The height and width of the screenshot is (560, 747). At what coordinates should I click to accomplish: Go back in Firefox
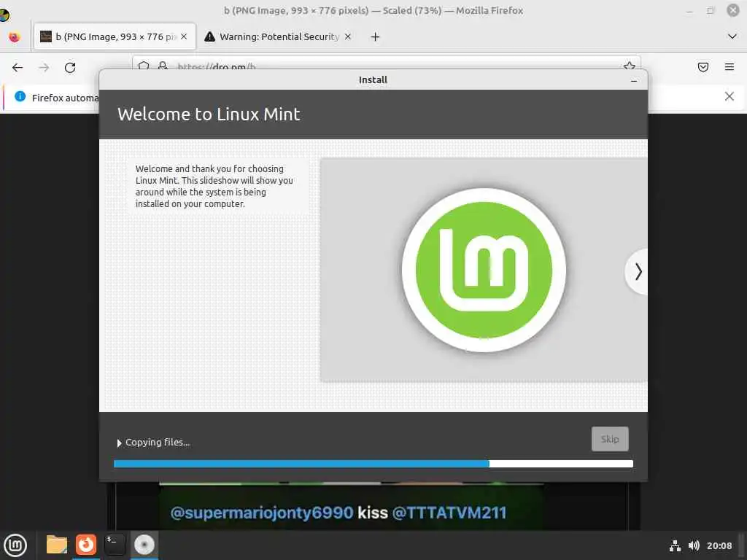(18, 68)
